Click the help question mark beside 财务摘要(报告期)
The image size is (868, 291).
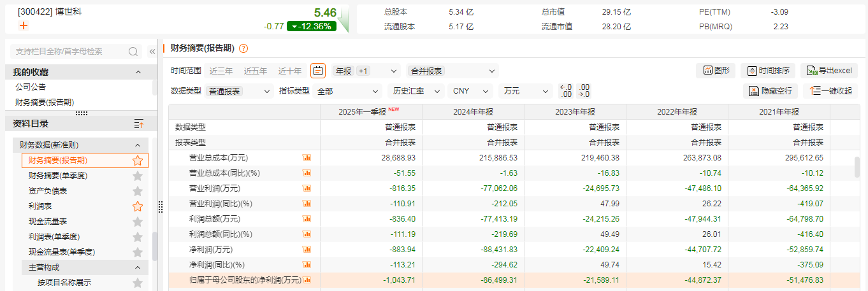pos(243,48)
